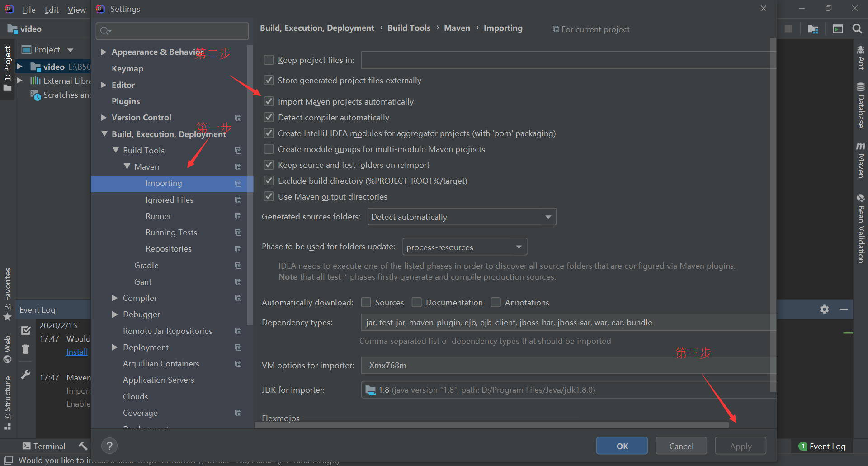Image resolution: width=868 pixels, height=466 pixels.
Task: Open the Edit menu
Action: click(52, 10)
